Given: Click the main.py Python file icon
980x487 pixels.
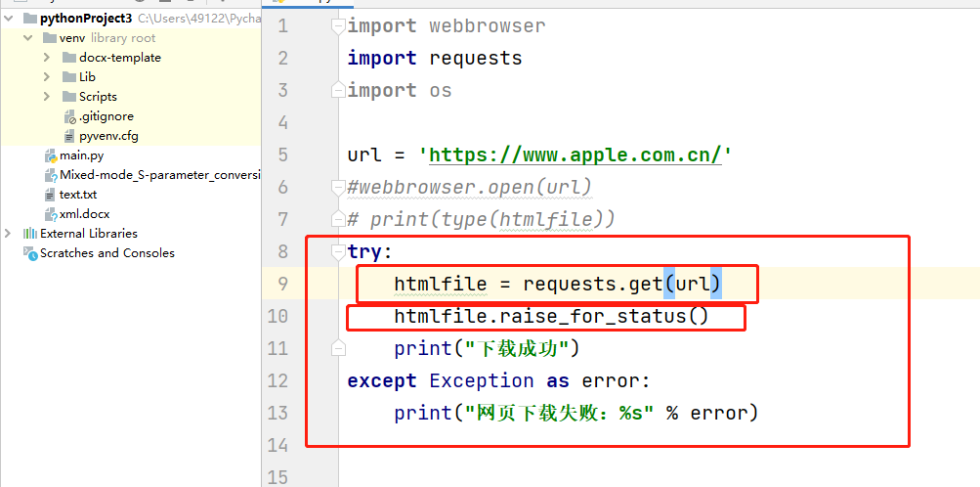Looking at the screenshot, I should [51, 155].
